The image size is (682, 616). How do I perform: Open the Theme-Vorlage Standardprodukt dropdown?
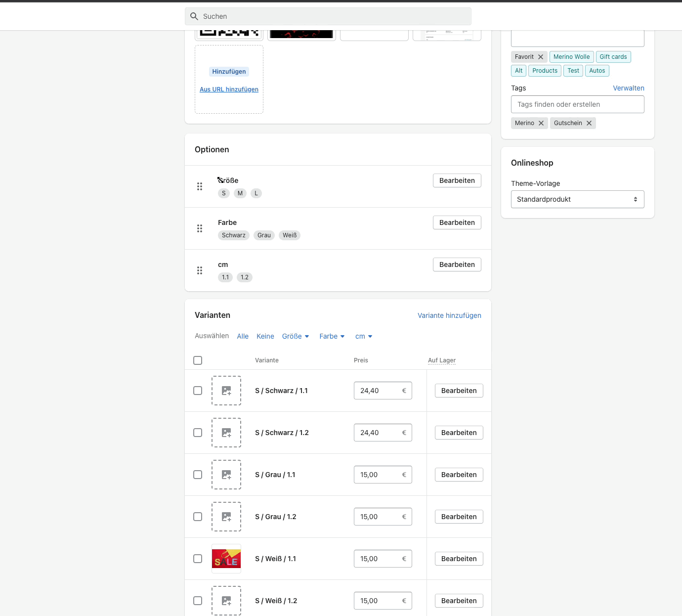tap(577, 199)
